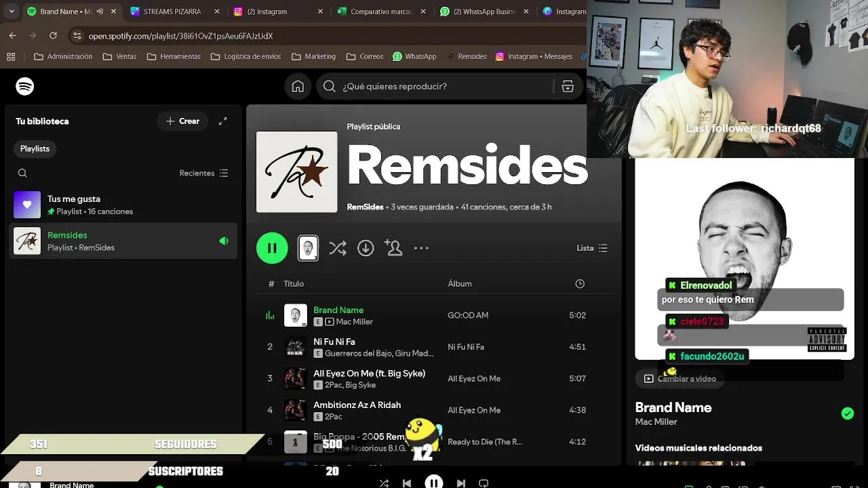This screenshot has width=868, height=488.
Task: Open Herramientas bookmarks folder
Action: click(x=173, y=56)
